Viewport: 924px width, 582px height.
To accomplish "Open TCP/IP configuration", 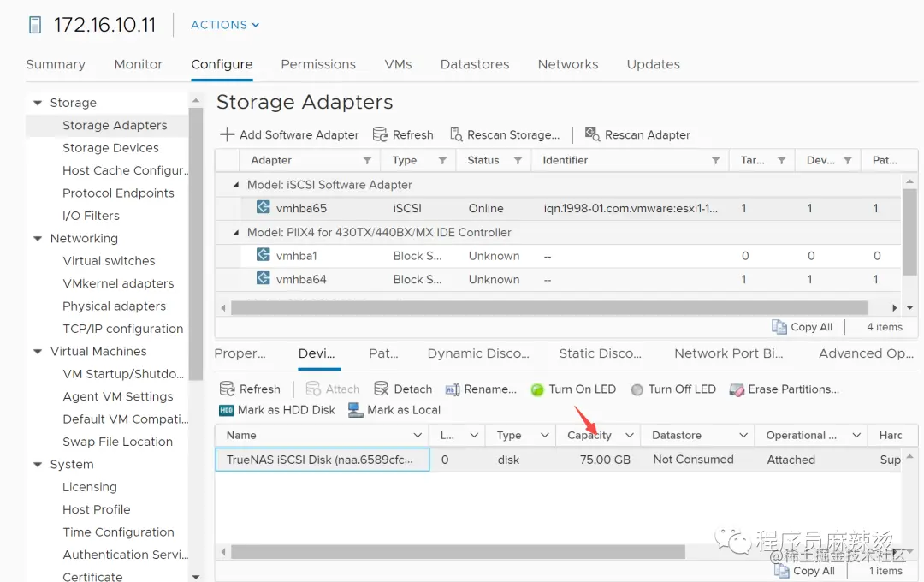I will [123, 329].
